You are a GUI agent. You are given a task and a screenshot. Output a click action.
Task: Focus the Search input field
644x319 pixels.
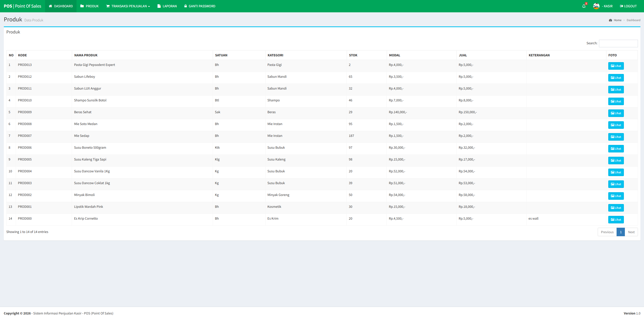[618, 44]
